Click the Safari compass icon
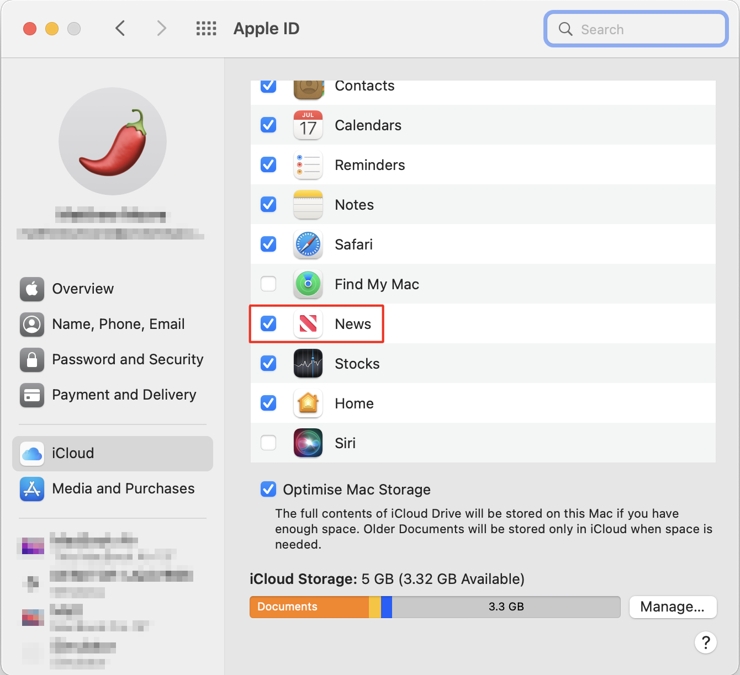The width and height of the screenshot is (740, 675). tap(308, 244)
